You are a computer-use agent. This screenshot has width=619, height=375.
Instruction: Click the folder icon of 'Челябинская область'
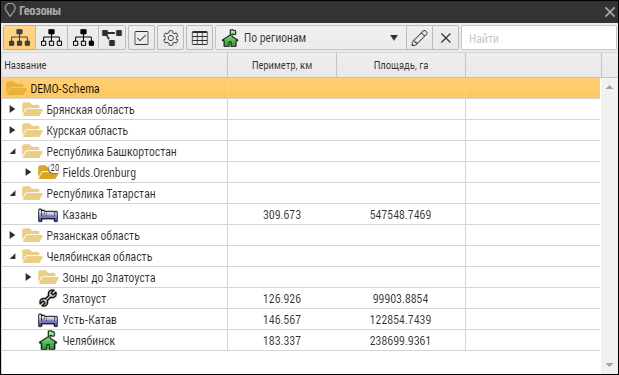(x=32, y=257)
